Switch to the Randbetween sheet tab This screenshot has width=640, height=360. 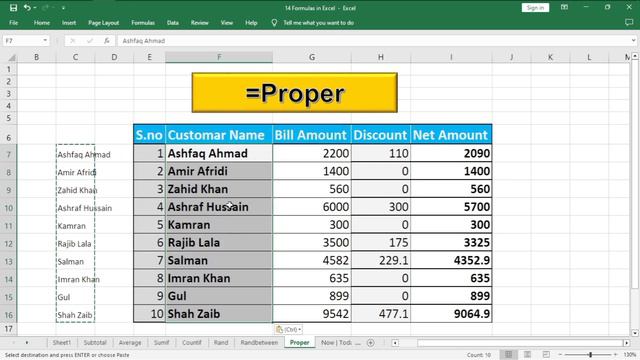(x=259, y=342)
